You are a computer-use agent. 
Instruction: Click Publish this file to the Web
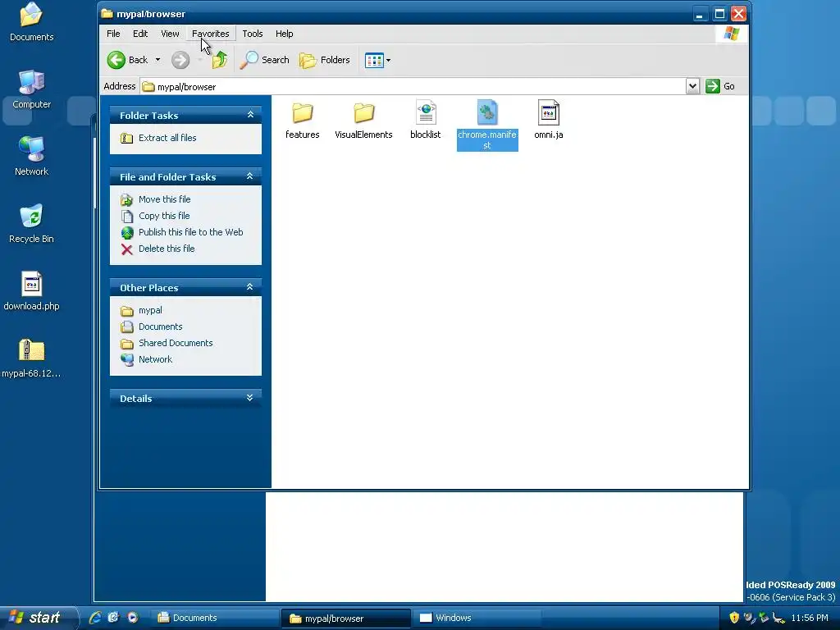coord(190,232)
